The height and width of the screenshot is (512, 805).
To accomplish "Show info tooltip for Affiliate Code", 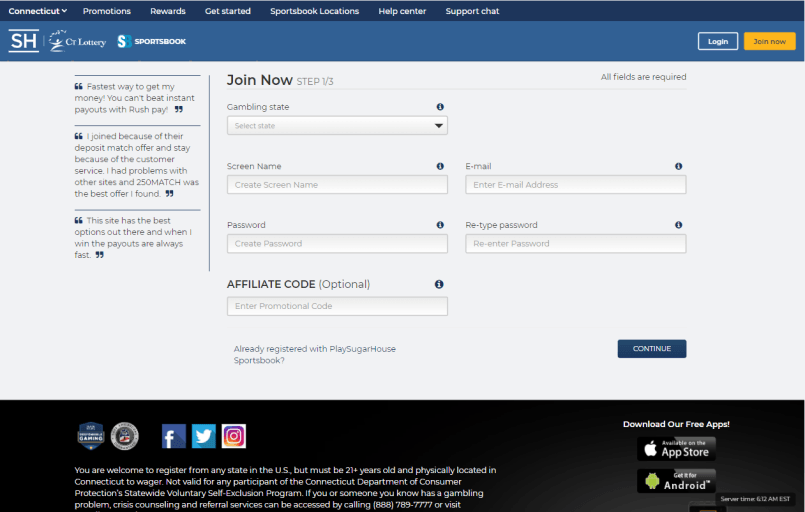I will [x=439, y=285].
